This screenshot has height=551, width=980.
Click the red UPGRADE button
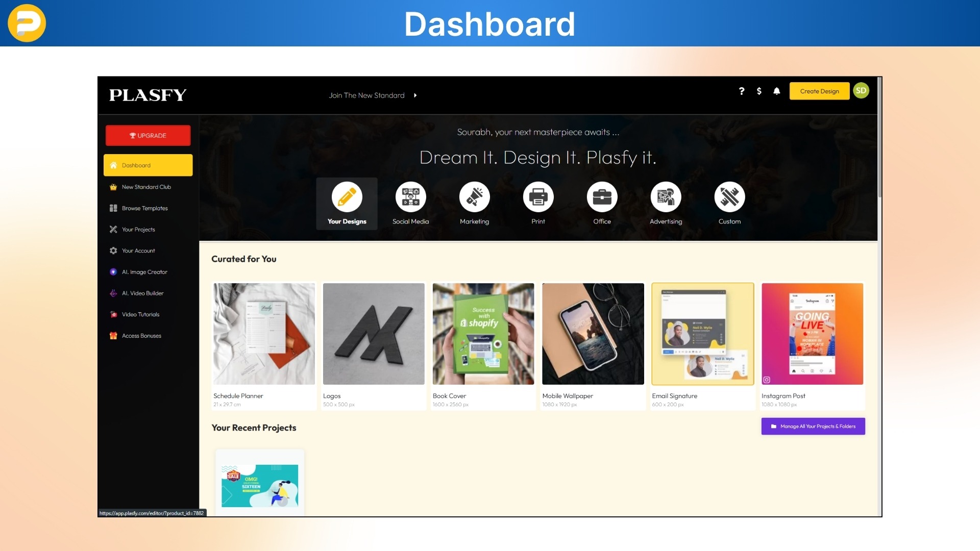[x=148, y=136]
